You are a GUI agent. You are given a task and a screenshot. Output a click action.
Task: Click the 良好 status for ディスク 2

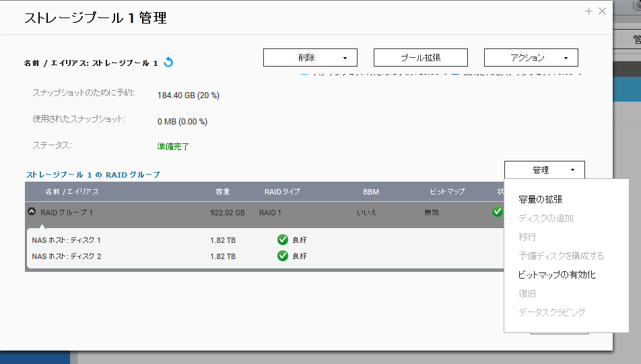(300, 256)
